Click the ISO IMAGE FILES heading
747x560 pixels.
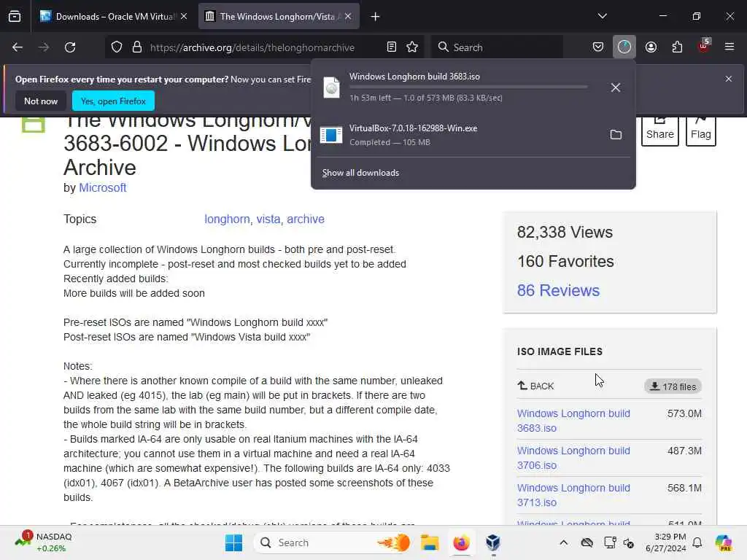pos(560,352)
